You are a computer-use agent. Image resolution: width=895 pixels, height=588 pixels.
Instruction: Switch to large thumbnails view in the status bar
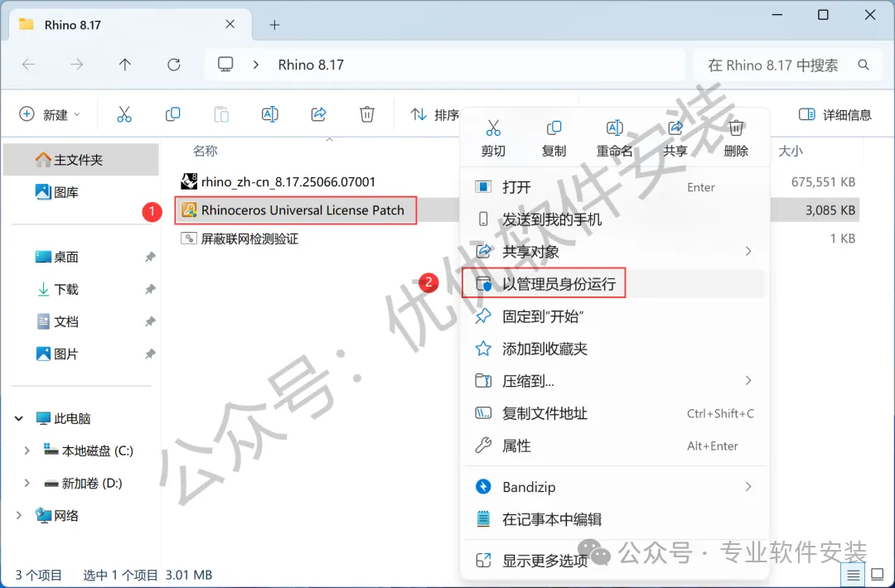tap(877, 574)
